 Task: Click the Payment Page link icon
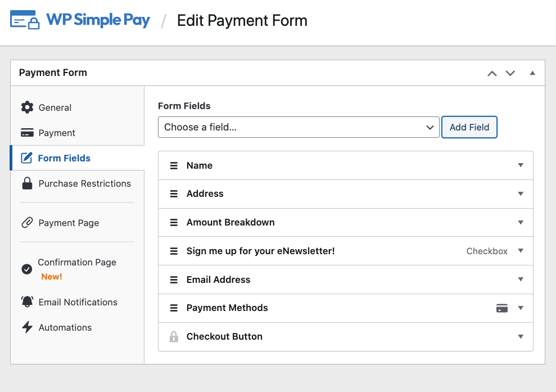click(27, 223)
